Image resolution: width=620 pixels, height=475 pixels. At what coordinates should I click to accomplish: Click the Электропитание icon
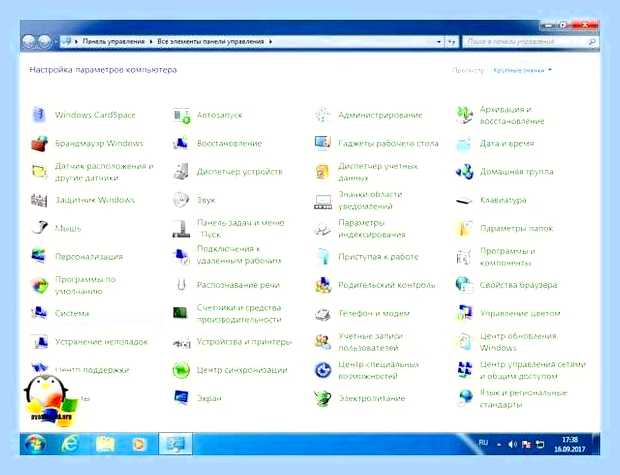323,398
